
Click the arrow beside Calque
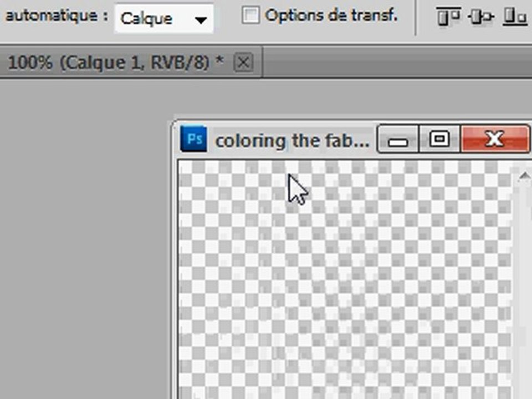(x=201, y=21)
